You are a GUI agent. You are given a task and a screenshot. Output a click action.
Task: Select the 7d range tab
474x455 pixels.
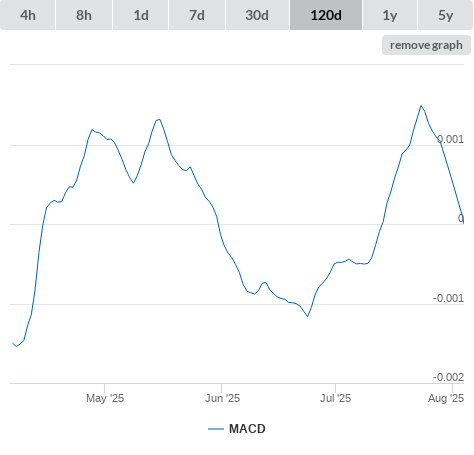tap(197, 15)
